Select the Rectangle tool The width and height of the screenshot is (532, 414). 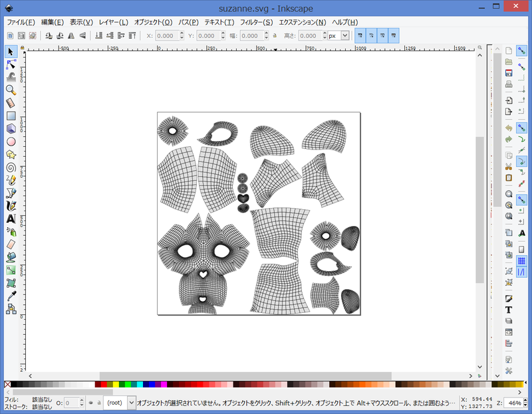pyautogui.click(x=11, y=116)
